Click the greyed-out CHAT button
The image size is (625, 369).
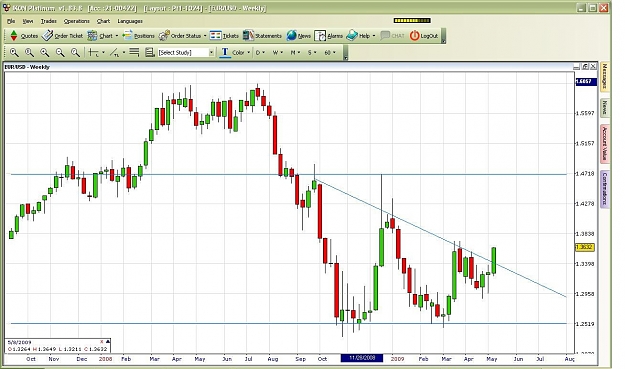click(x=392, y=36)
